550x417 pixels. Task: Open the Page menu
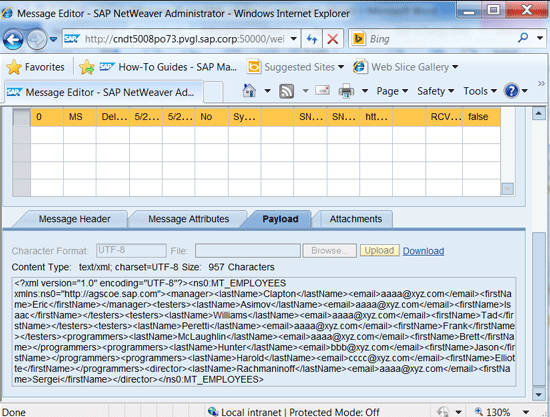point(392,91)
